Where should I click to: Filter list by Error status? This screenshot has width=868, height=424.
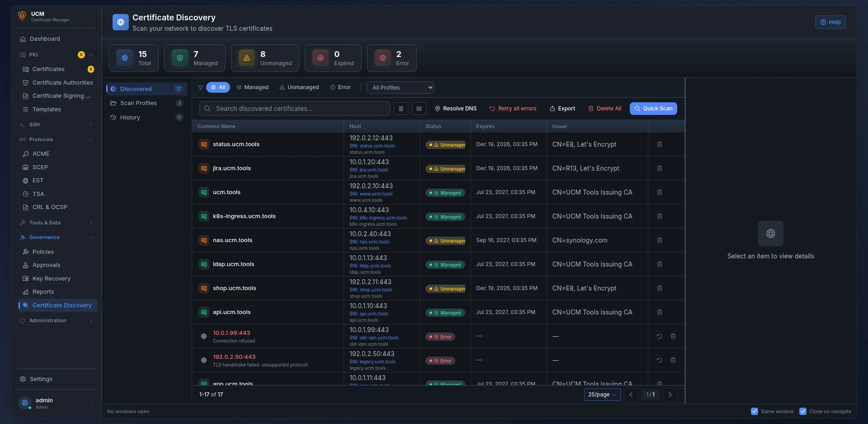point(340,87)
